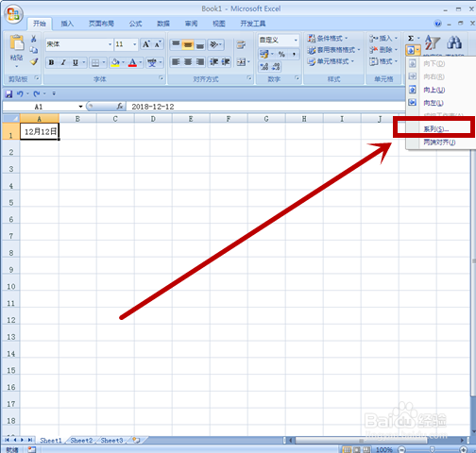
Task: Select the Sheet2 worksheet tab
Action: (x=81, y=441)
